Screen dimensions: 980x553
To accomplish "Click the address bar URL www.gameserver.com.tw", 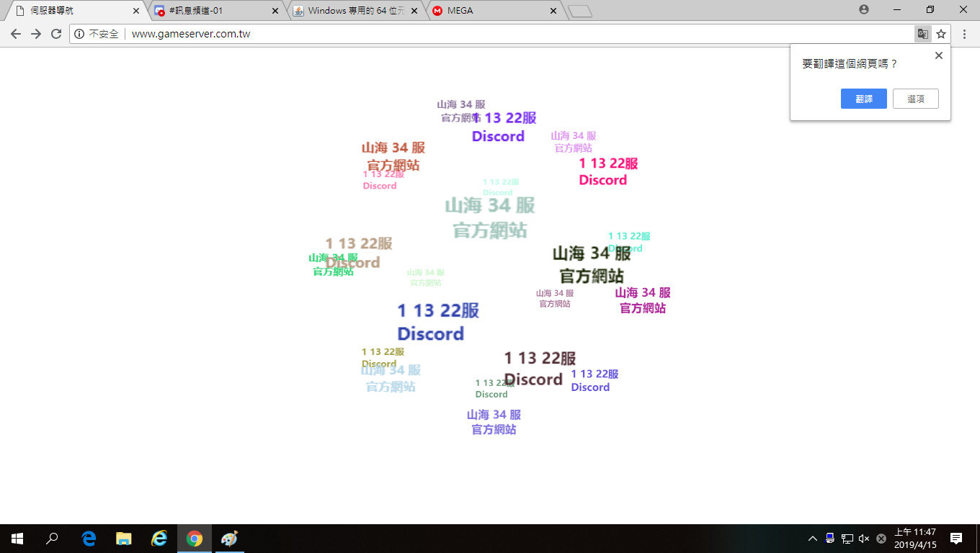I will click(x=191, y=34).
